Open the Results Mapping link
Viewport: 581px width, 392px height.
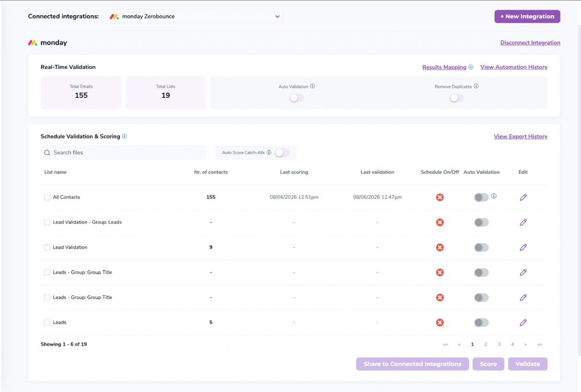[444, 67]
